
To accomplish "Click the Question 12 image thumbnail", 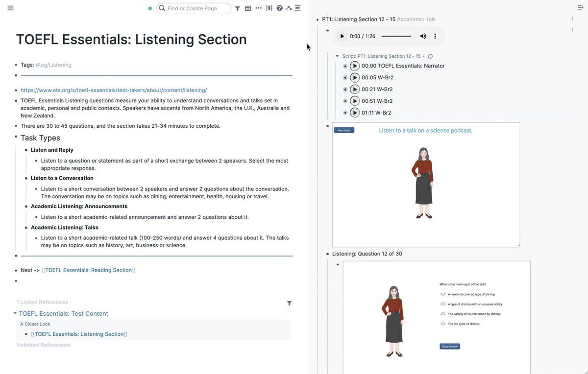I will click(x=437, y=317).
